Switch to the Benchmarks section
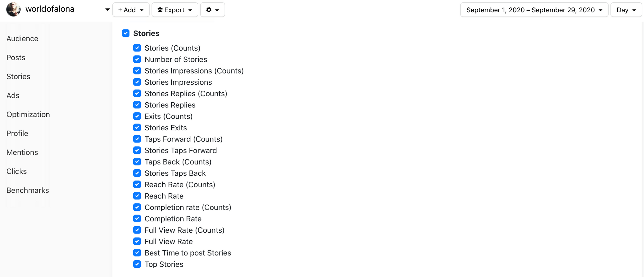This screenshot has width=644, height=277. 28,190
